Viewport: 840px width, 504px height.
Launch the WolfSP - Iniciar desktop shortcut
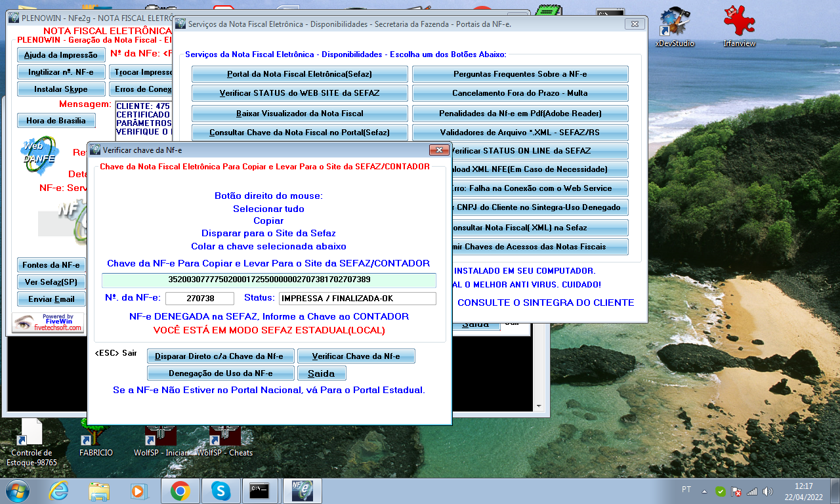(159, 442)
